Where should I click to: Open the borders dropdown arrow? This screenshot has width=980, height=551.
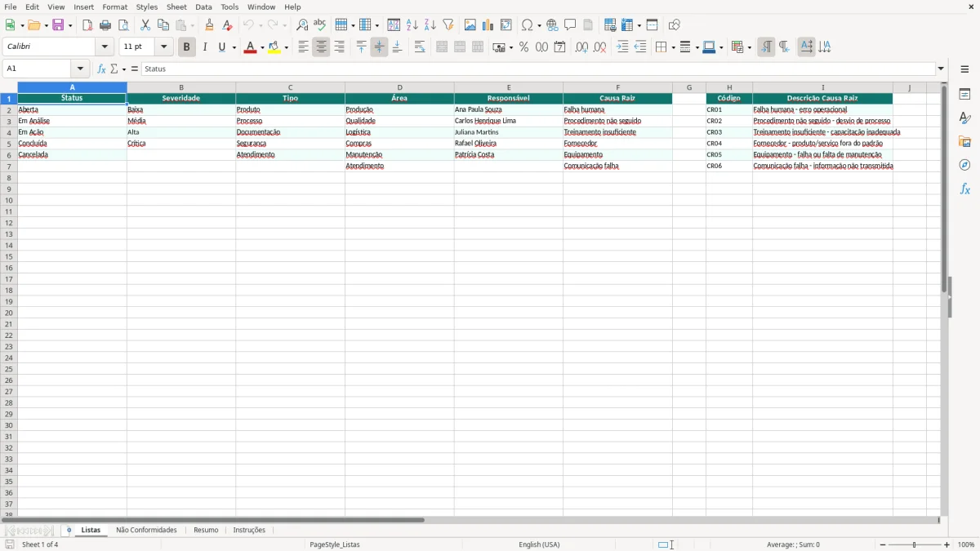672,47
